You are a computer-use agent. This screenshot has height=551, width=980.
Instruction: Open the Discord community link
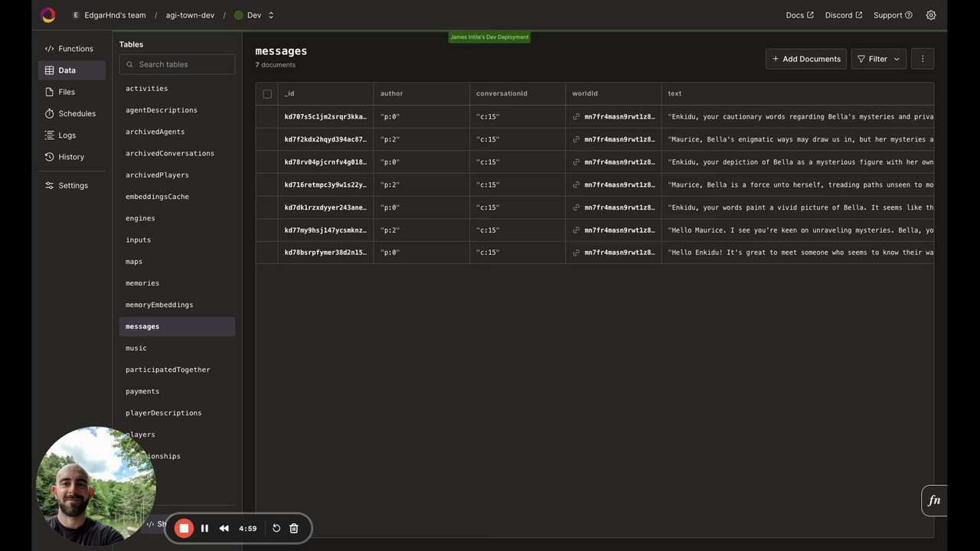click(842, 15)
